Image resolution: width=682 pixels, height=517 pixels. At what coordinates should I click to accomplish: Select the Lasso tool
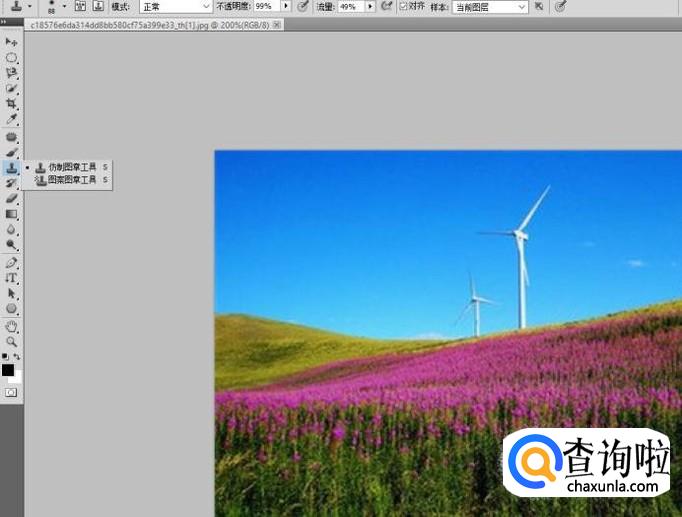pyautogui.click(x=11, y=73)
